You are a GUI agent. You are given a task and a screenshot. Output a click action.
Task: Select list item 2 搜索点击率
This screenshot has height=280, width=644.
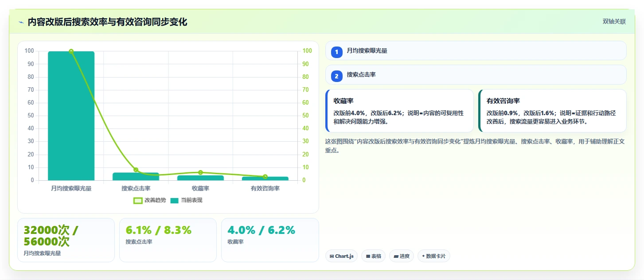(476, 75)
